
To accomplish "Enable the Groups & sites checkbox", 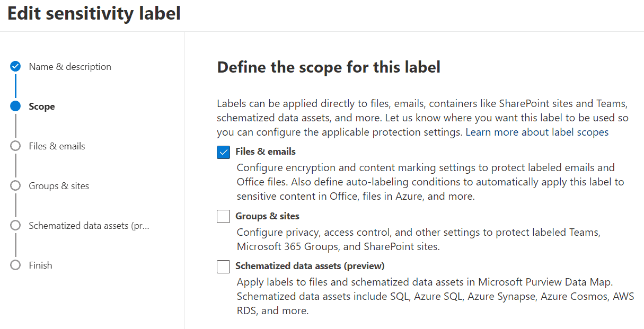I will [x=223, y=216].
